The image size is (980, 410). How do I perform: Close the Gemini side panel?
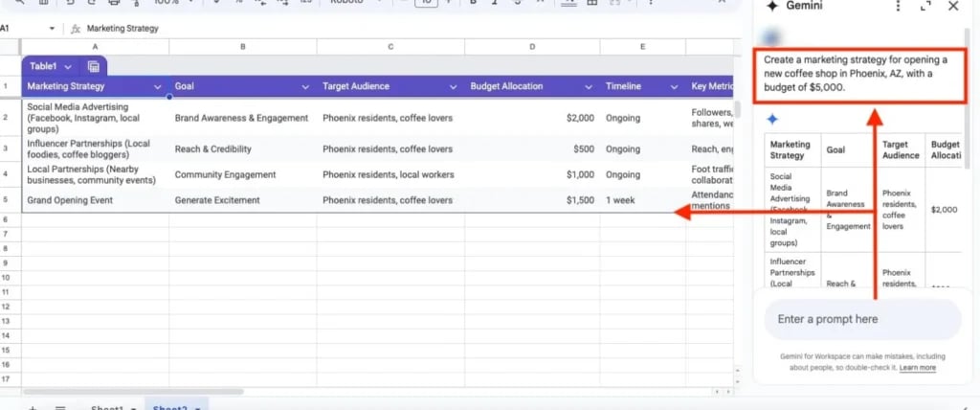(x=953, y=7)
